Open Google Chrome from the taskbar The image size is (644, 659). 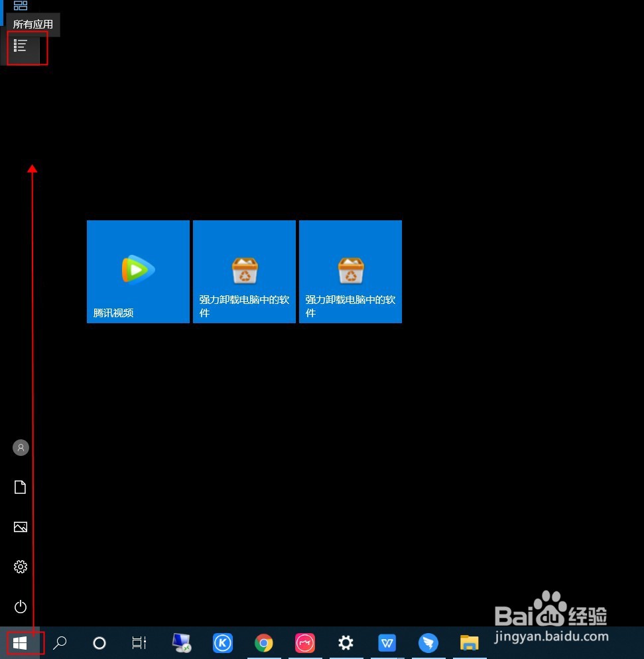point(263,642)
